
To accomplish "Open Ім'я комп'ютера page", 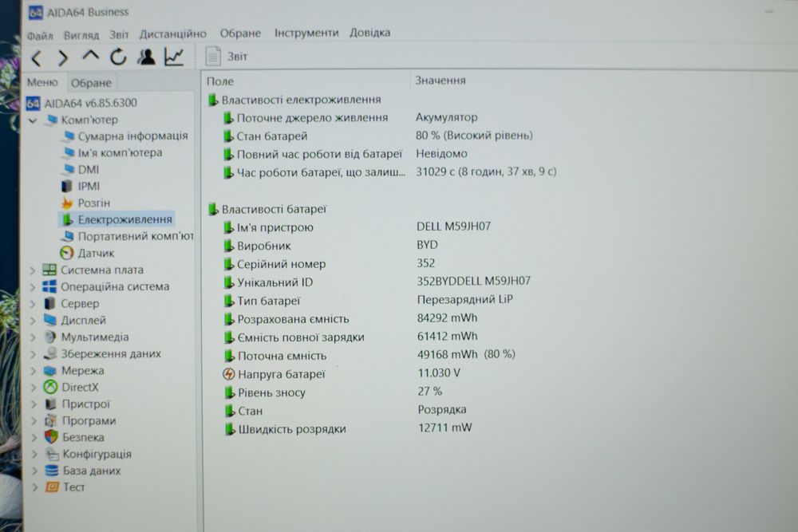I will point(120,152).
